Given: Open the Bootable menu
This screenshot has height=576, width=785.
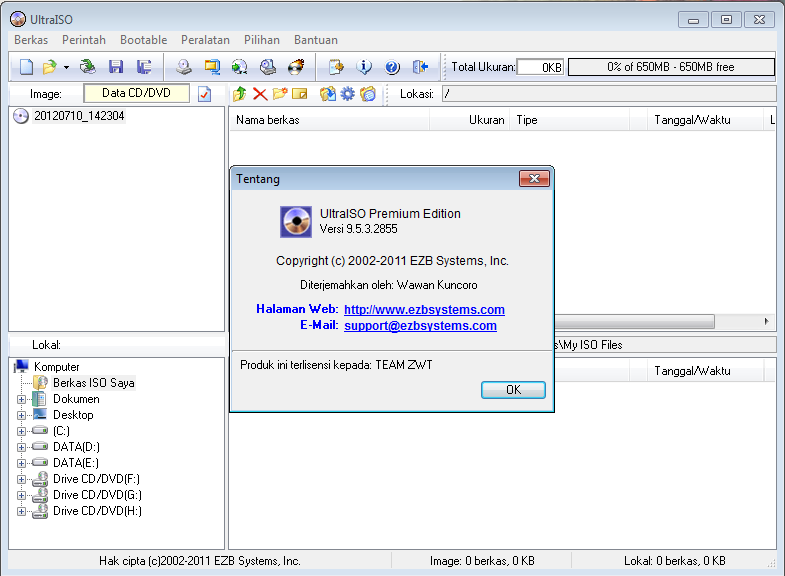Looking at the screenshot, I should (143, 40).
